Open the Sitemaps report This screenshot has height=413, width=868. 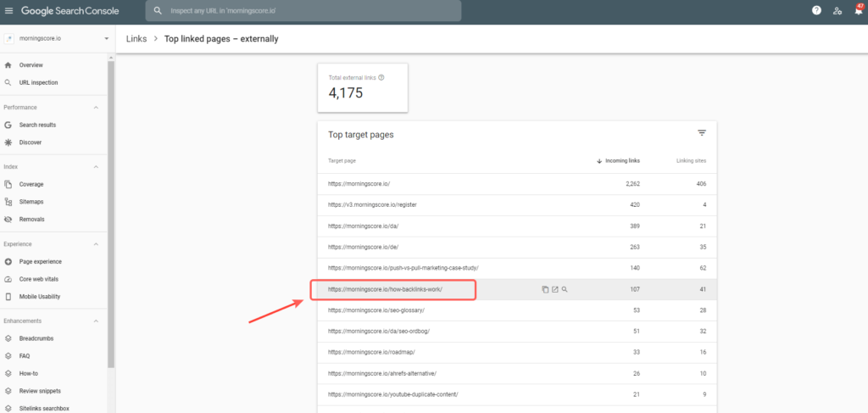point(31,202)
